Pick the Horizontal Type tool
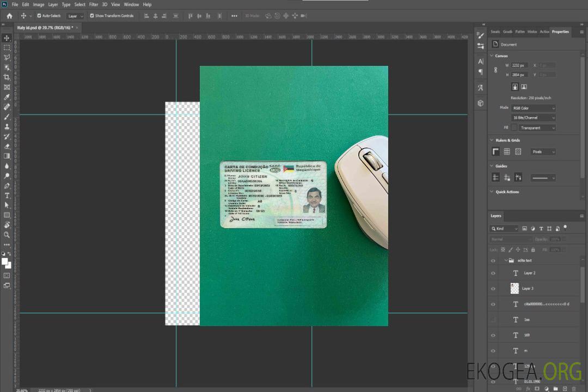 (x=7, y=195)
